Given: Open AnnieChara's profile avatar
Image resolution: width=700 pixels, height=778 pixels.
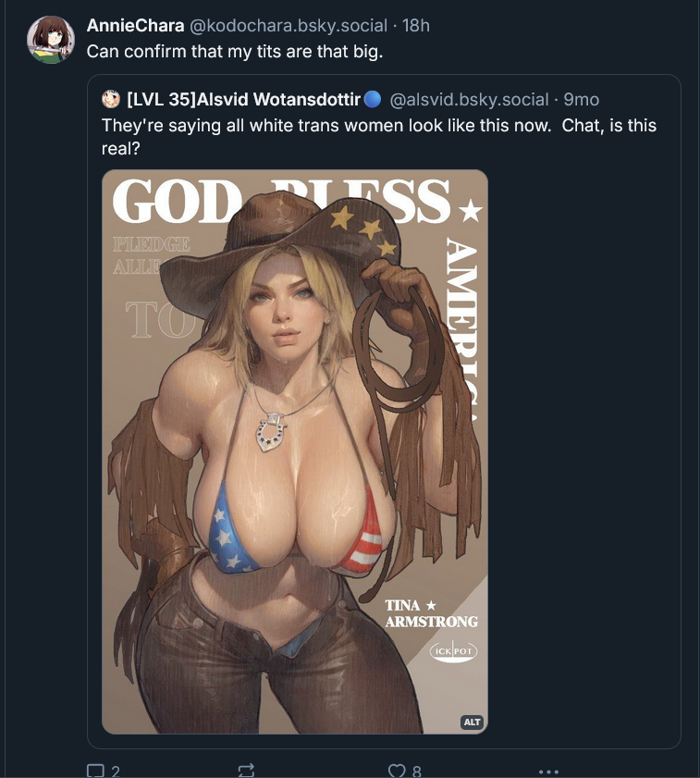Looking at the screenshot, I should (x=51, y=40).
